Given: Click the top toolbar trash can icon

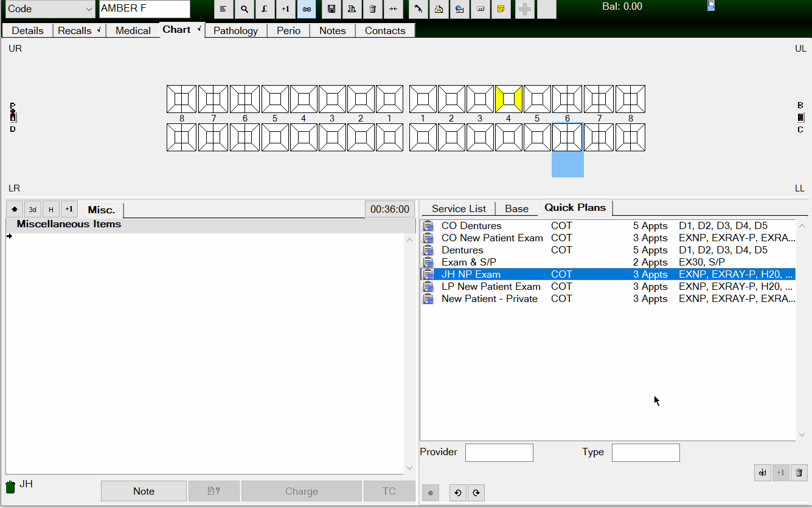Looking at the screenshot, I should (x=372, y=9).
